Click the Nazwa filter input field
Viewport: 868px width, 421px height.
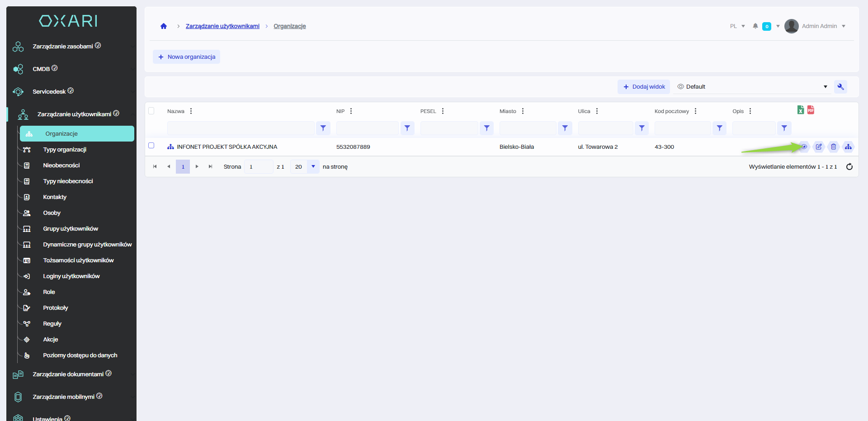point(241,128)
